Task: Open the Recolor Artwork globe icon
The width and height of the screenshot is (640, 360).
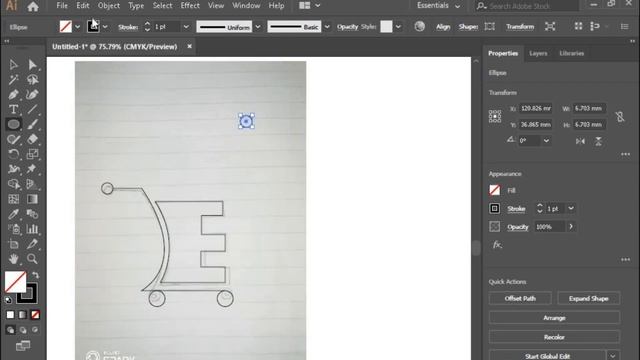Action: [x=420, y=27]
